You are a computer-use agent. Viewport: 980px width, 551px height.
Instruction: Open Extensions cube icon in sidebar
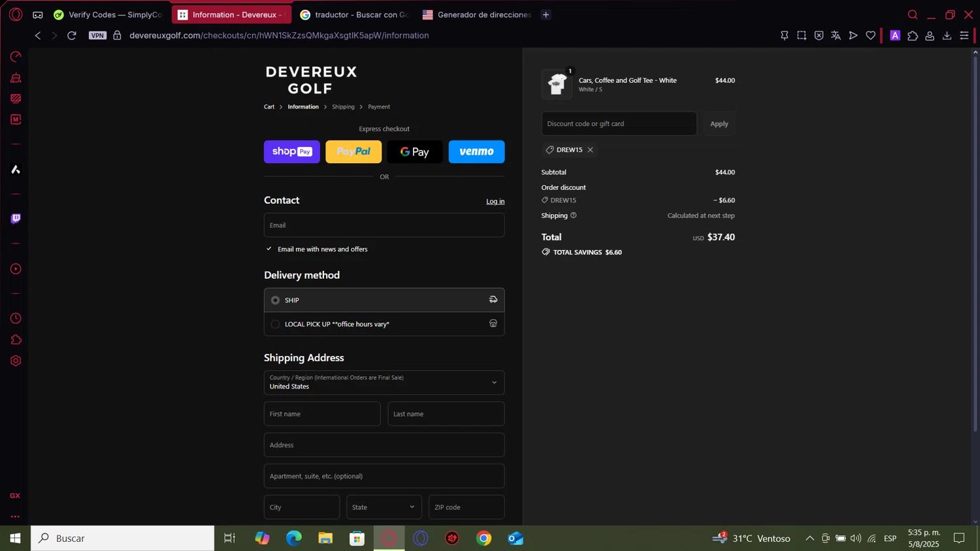(16, 339)
